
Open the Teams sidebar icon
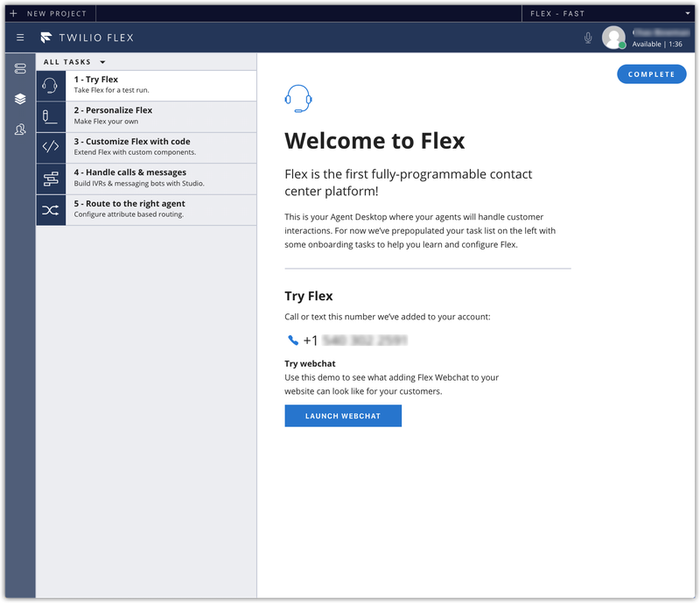pyautogui.click(x=20, y=130)
